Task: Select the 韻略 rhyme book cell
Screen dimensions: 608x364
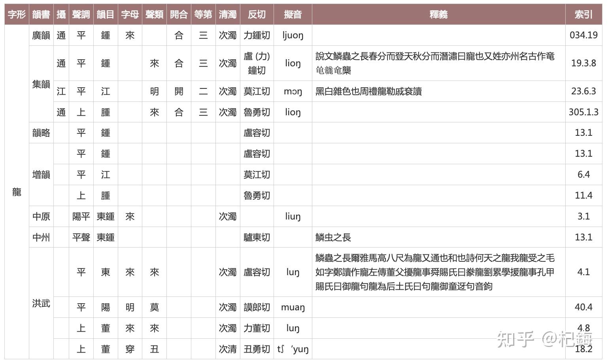Action: (41, 133)
